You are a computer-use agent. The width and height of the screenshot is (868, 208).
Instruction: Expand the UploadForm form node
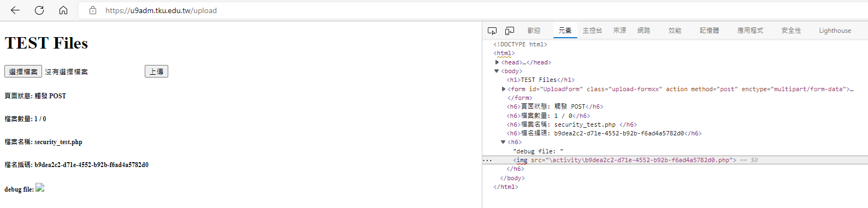point(504,89)
